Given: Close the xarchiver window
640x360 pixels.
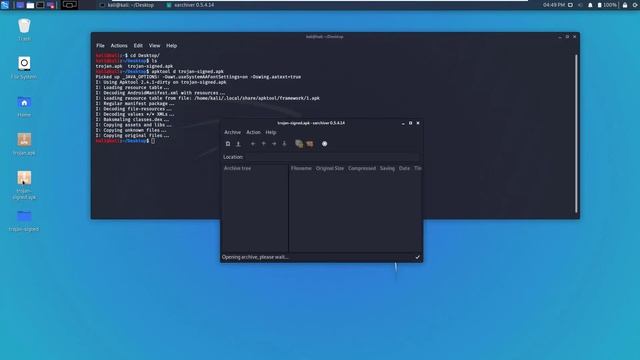Looking at the screenshot, I should click(418, 123).
